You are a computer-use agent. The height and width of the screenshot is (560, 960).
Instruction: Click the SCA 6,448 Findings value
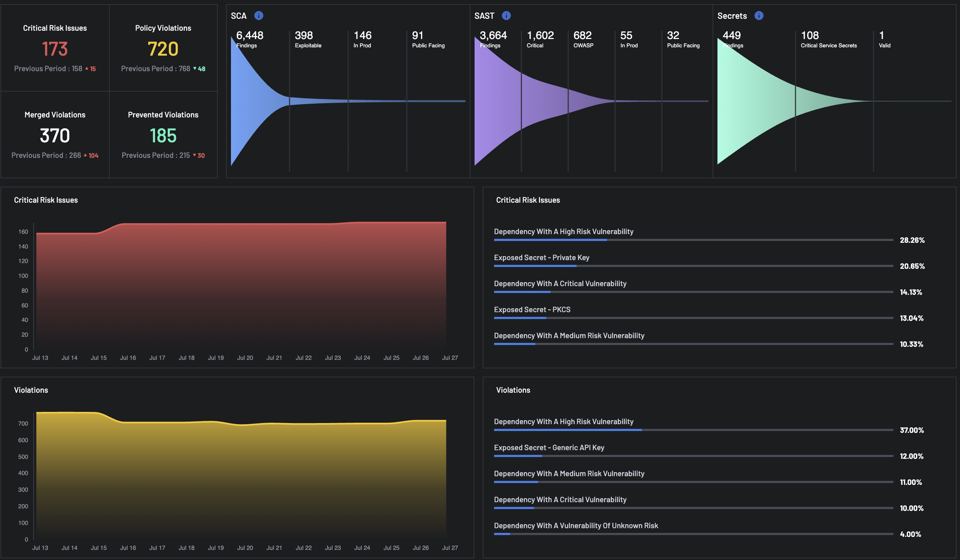[x=249, y=35]
